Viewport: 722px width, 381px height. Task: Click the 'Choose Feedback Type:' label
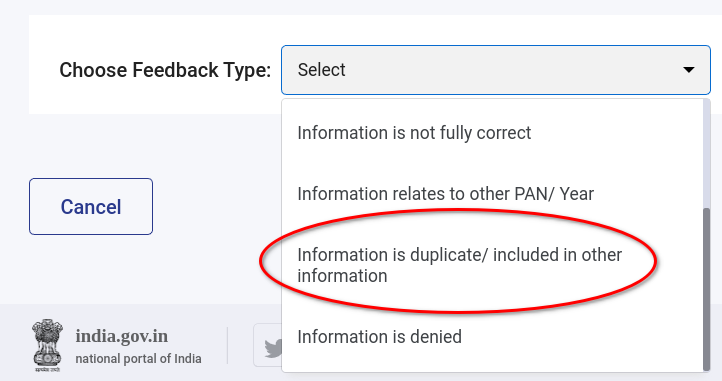[165, 70]
